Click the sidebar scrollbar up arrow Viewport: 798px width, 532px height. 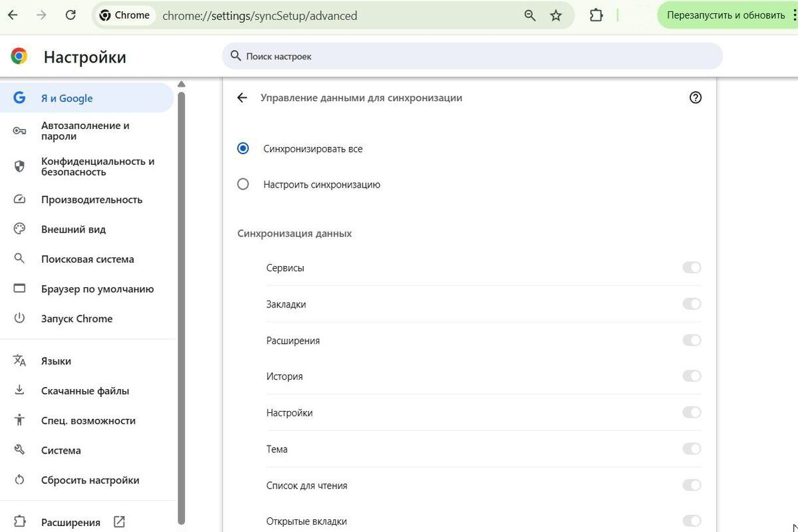coord(181,84)
